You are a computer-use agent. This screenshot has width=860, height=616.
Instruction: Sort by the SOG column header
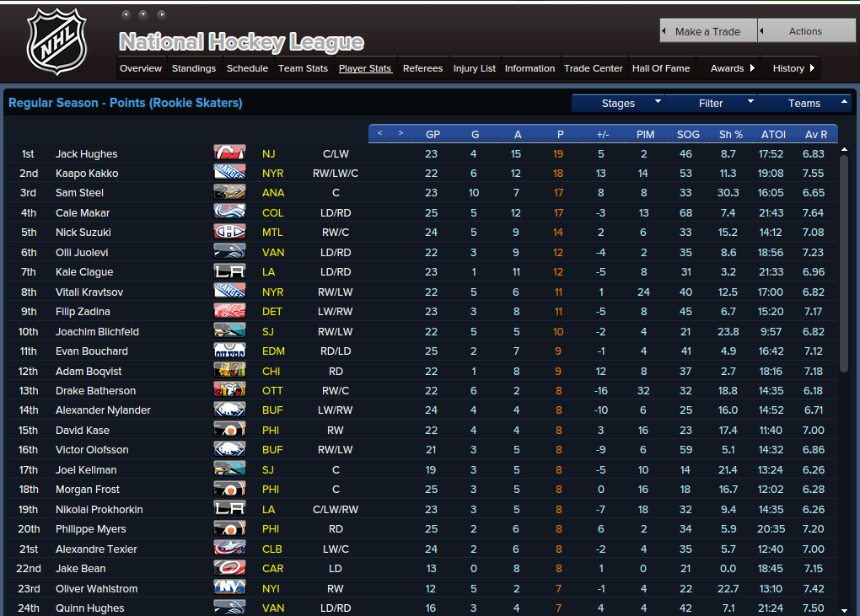click(688, 134)
